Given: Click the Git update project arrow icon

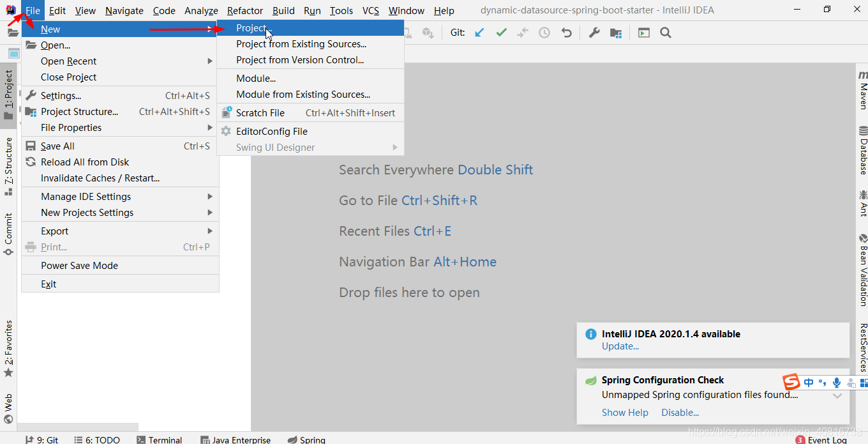Looking at the screenshot, I should pyautogui.click(x=480, y=33).
